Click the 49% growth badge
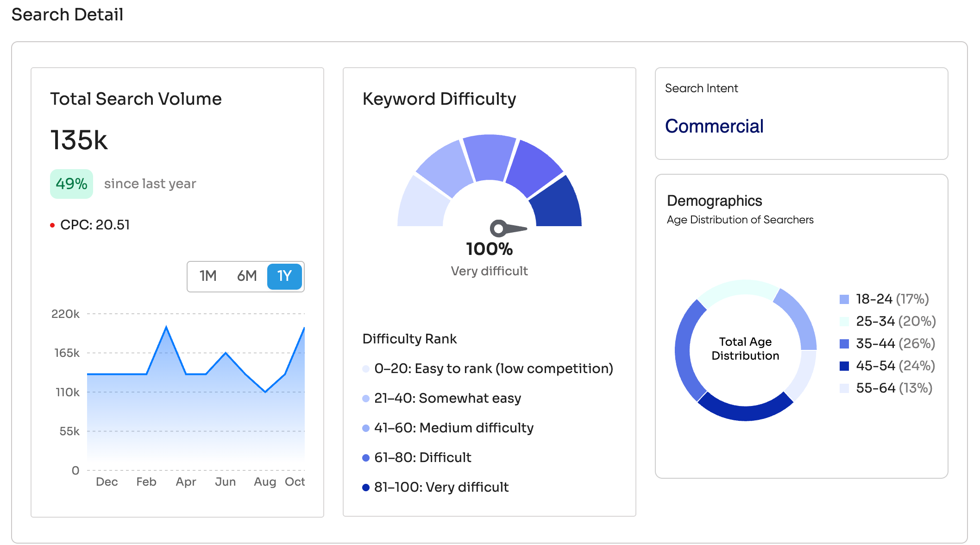 pos(71,184)
